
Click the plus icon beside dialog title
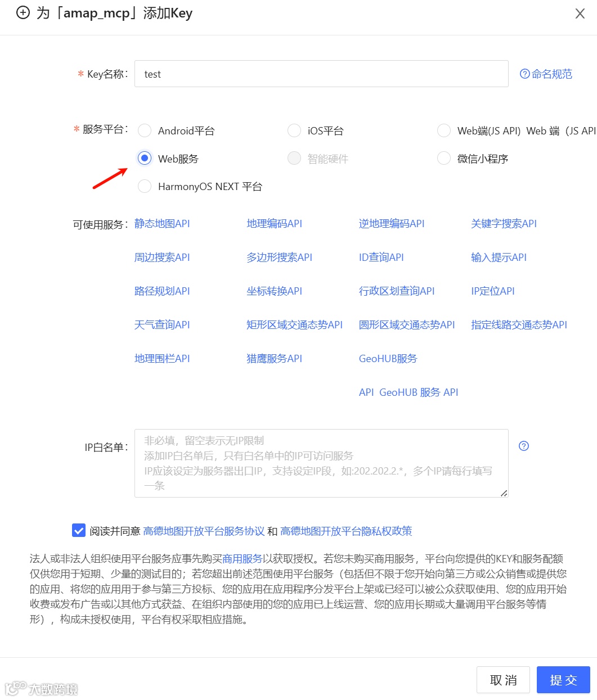point(23,13)
